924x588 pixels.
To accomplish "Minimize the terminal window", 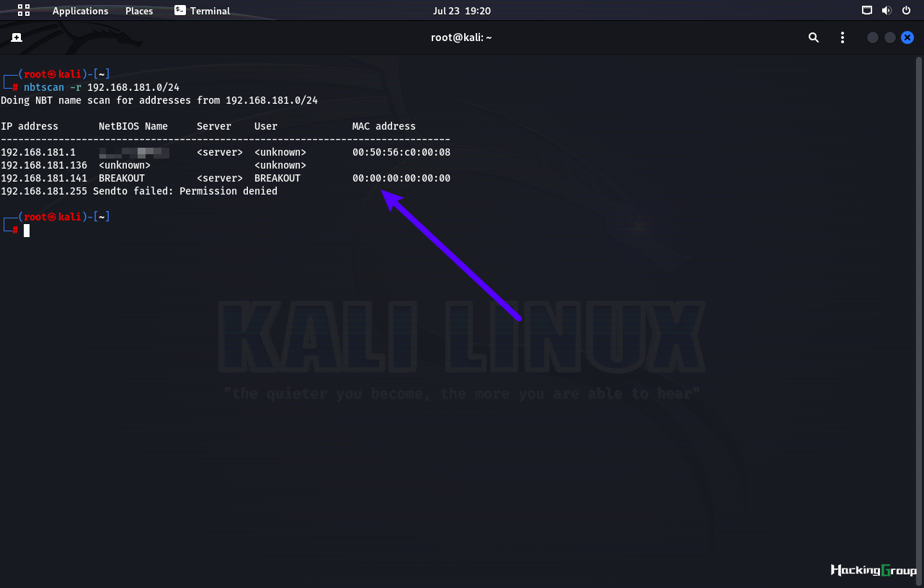I will [873, 37].
